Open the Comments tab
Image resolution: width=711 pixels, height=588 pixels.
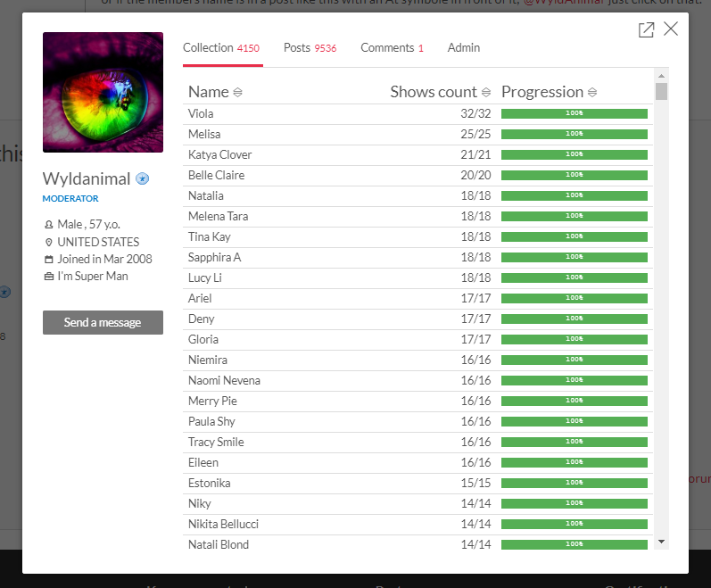(x=392, y=48)
